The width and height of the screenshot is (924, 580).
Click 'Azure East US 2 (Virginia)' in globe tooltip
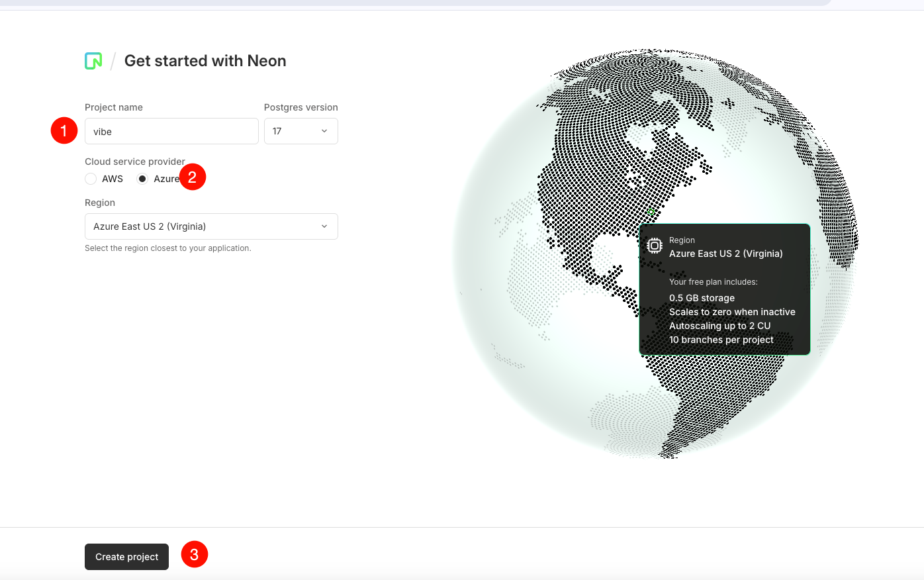click(x=726, y=254)
